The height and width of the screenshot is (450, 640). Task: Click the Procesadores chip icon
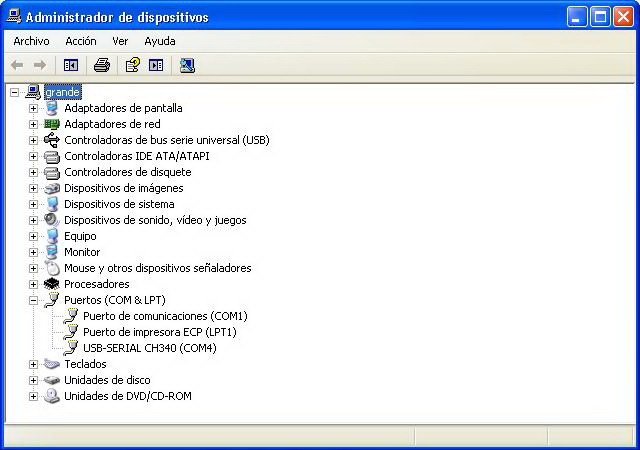click(x=52, y=284)
